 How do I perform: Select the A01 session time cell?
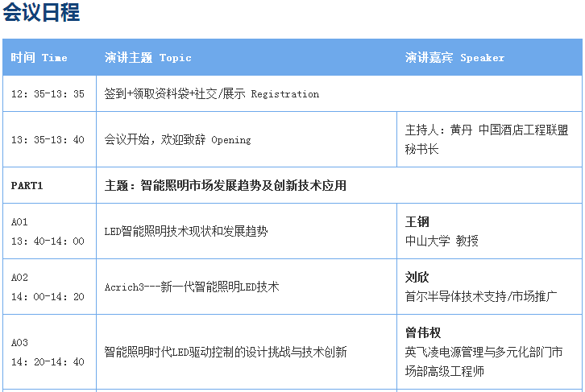coord(48,231)
